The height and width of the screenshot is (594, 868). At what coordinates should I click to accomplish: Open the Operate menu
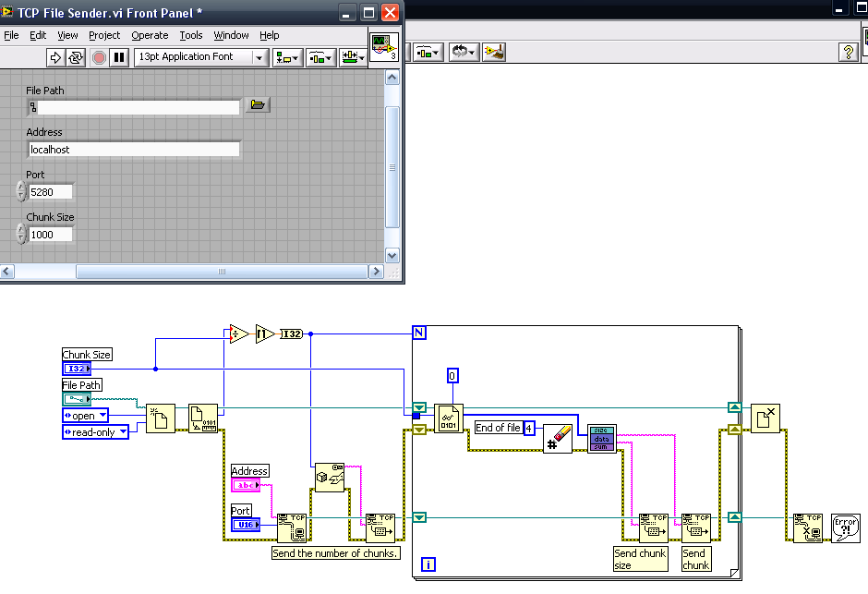click(x=150, y=35)
